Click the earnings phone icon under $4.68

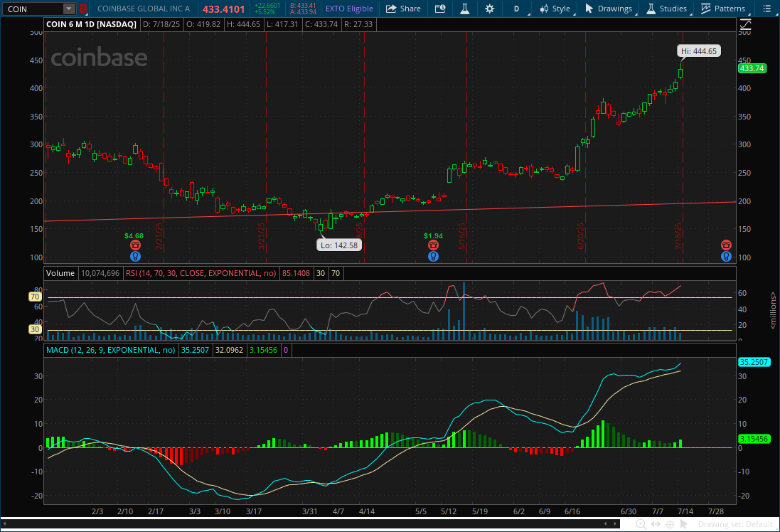[x=135, y=245]
